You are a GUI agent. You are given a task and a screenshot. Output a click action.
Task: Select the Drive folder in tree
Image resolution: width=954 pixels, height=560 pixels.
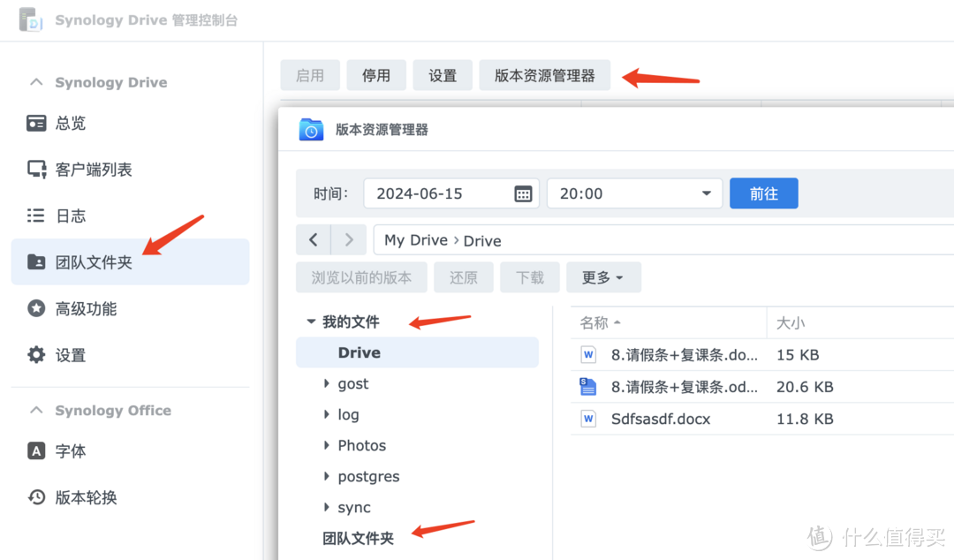point(417,352)
